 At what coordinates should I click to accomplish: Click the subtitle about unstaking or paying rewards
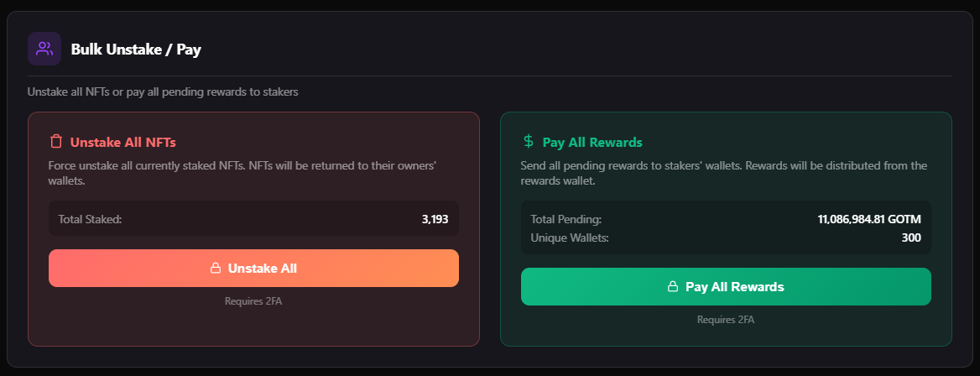pyautogui.click(x=163, y=91)
